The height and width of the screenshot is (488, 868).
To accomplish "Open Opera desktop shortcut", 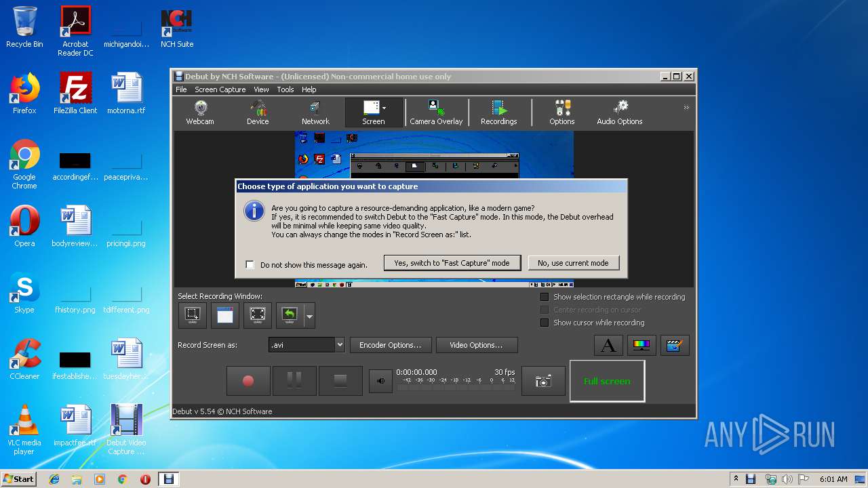I will [24, 226].
